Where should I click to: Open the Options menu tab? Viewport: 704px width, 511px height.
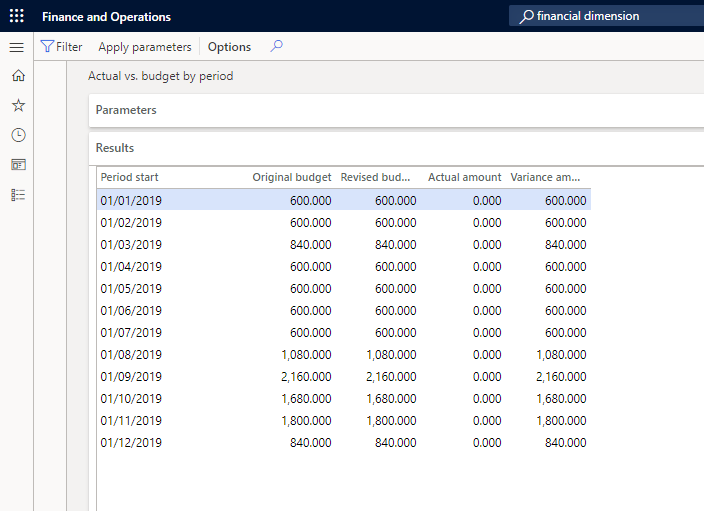point(229,47)
